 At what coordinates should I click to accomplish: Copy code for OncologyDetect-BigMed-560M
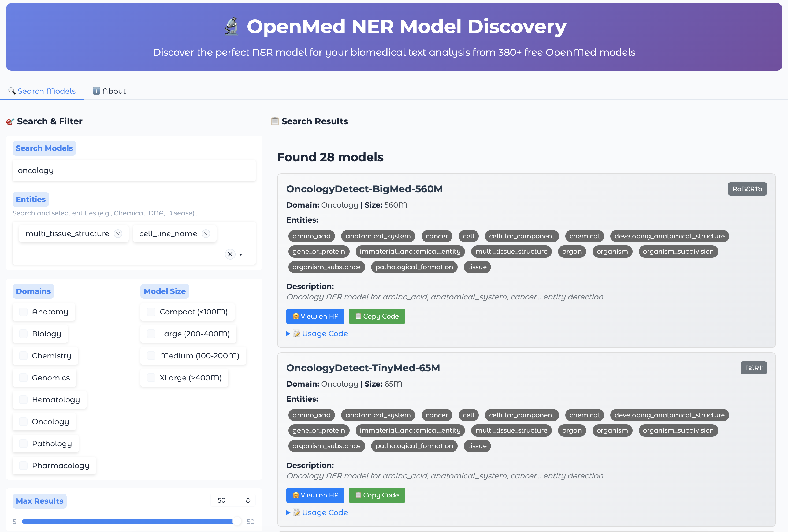(377, 316)
